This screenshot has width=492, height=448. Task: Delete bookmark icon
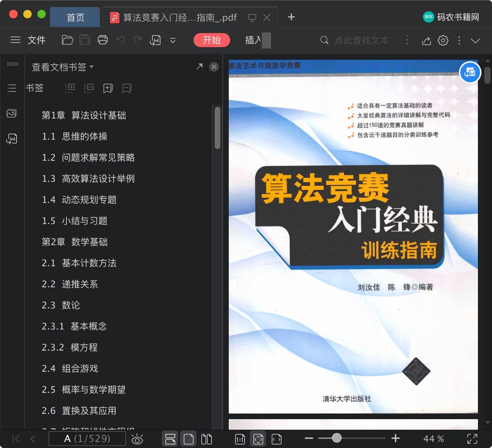[x=127, y=88]
